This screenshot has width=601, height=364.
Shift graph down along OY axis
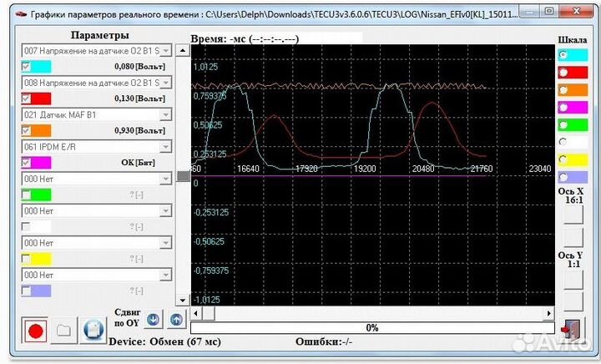pos(152,319)
